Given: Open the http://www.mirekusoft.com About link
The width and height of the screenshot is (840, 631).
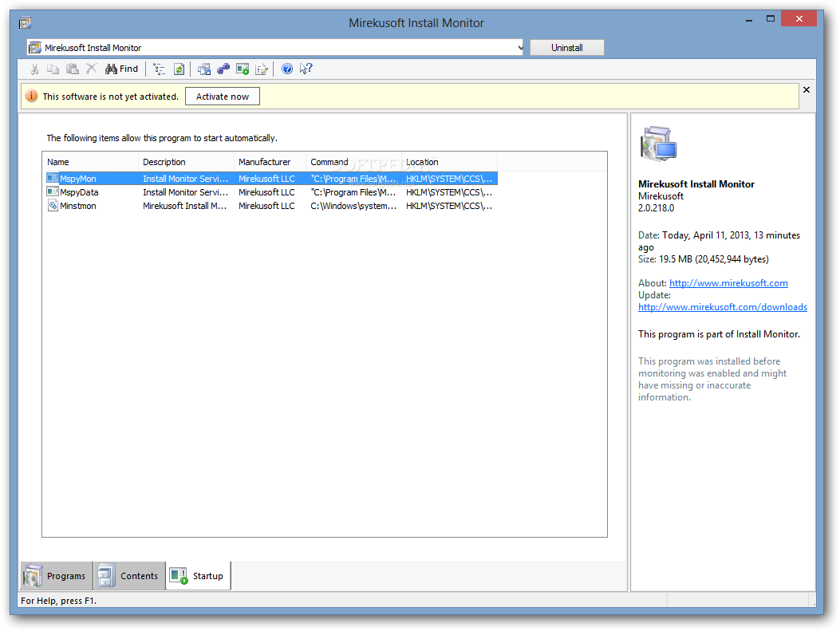Looking at the screenshot, I should pos(728,283).
